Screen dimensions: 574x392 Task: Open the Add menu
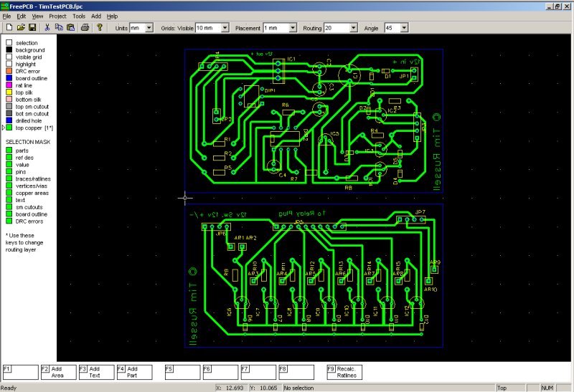[x=96, y=16]
